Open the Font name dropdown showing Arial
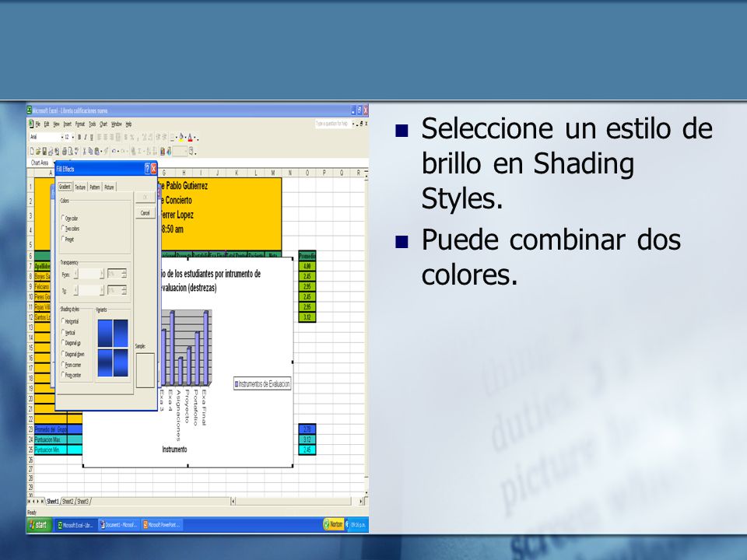Image resolution: width=747 pixels, height=560 pixels. 61,138
